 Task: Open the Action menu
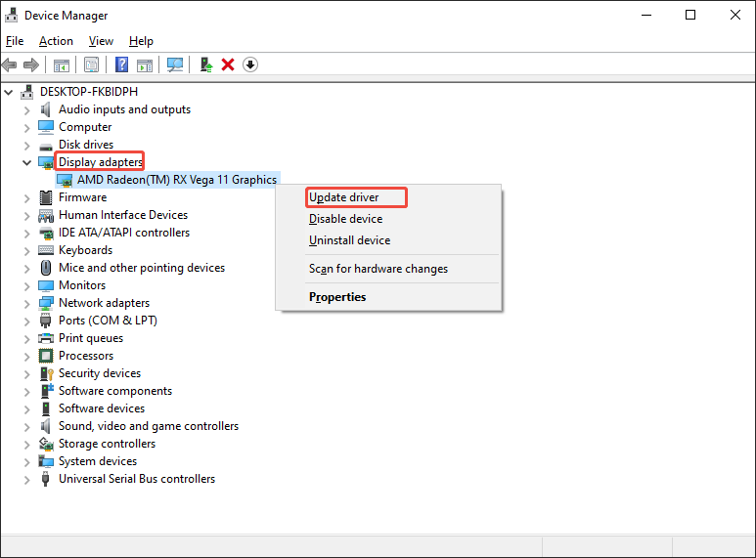coord(56,41)
